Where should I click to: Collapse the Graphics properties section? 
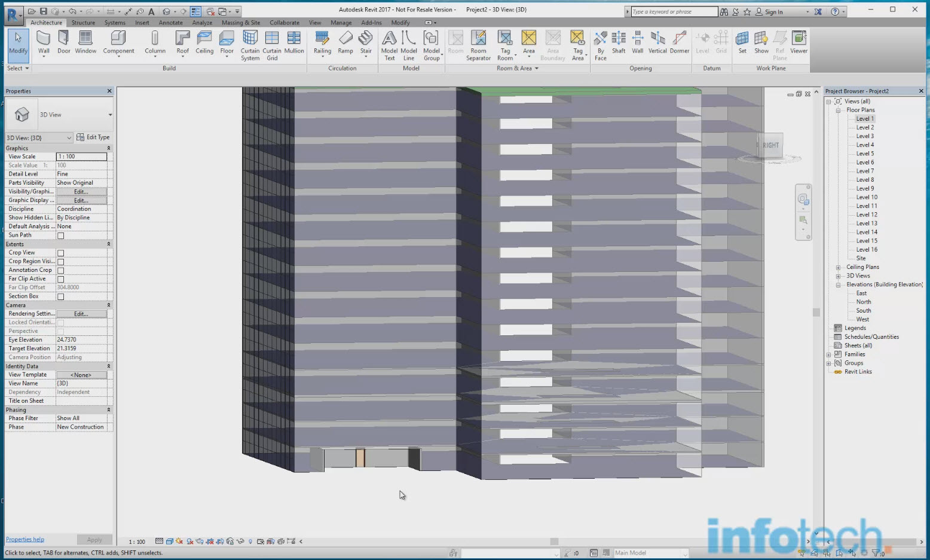coord(108,148)
